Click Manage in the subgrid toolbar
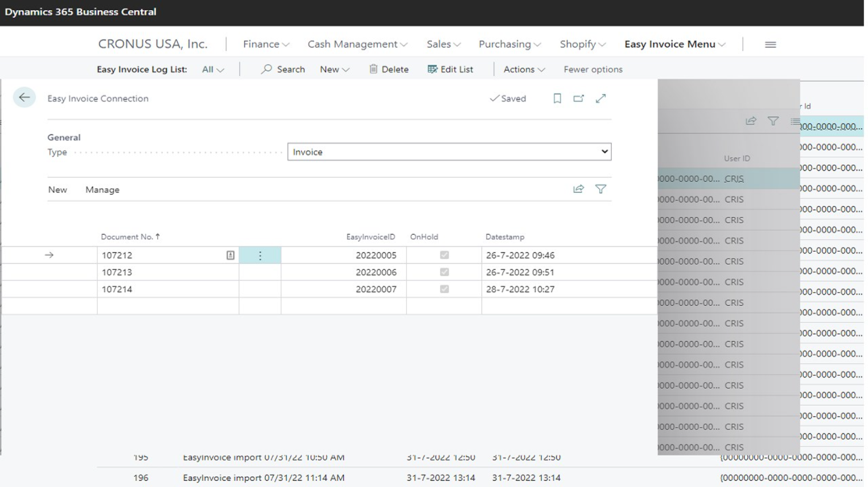The height and width of the screenshot is (487, 868). point(102,190)
